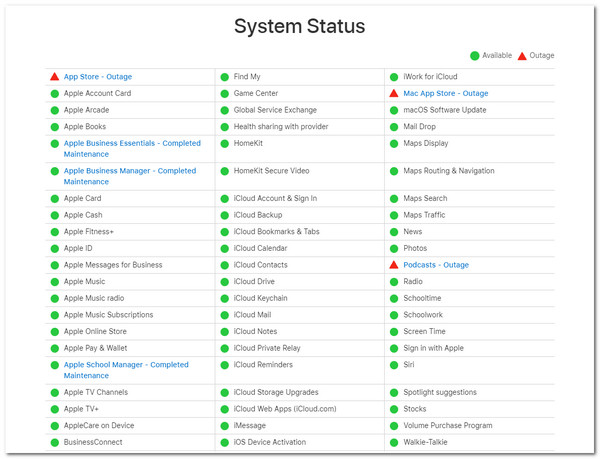Viewport: 600px width, 459px height.
Task: Select the Apple Messages for Business text
Action: point(113,265)
